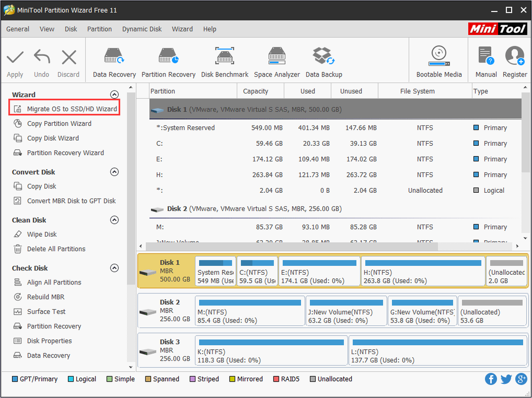
Task: Select the M: partition row
Action: pyautogui.click(x=335, y=227)
